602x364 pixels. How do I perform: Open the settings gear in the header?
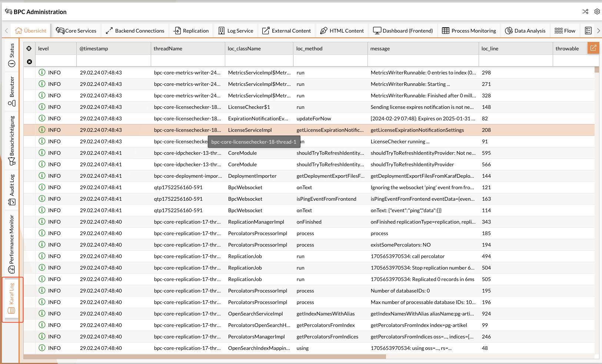click(x=597, y=11)
